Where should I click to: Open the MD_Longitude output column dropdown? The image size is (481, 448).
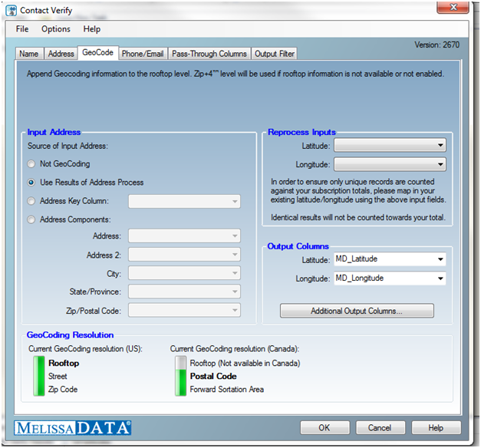pos(390,278)
